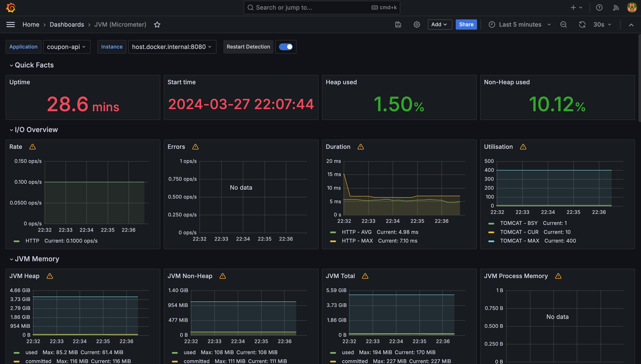Open the Application coupon-api dropdown
Viewport: 641px width, 364px height.
[67, 47]
